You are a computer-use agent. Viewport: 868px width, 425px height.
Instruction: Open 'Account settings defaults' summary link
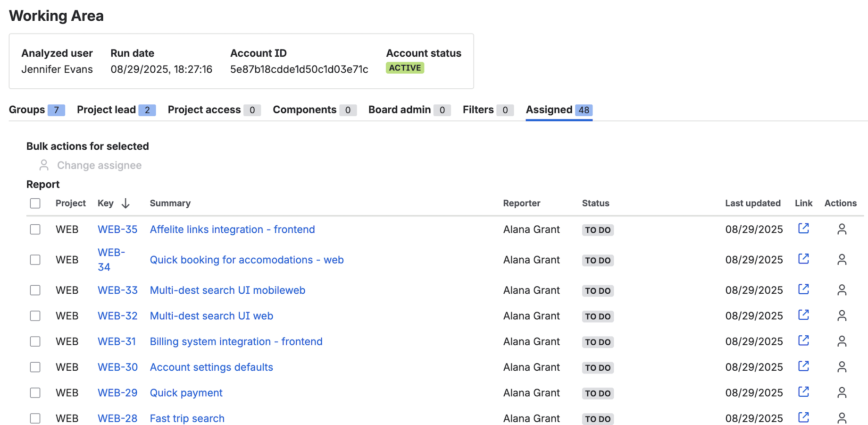(211, 367)
